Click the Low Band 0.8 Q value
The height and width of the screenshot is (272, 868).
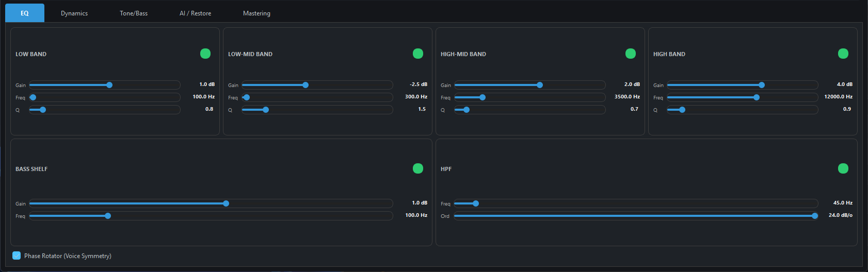coord(210,109)
